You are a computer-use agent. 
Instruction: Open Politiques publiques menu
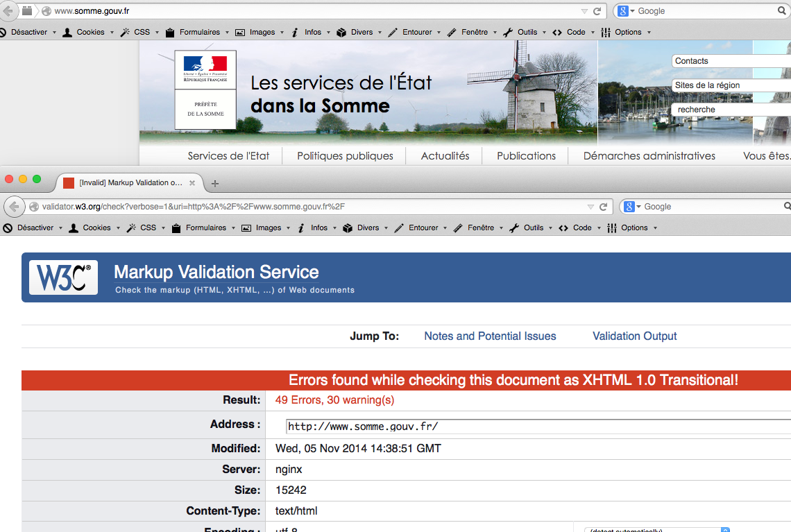pos(345,156)
